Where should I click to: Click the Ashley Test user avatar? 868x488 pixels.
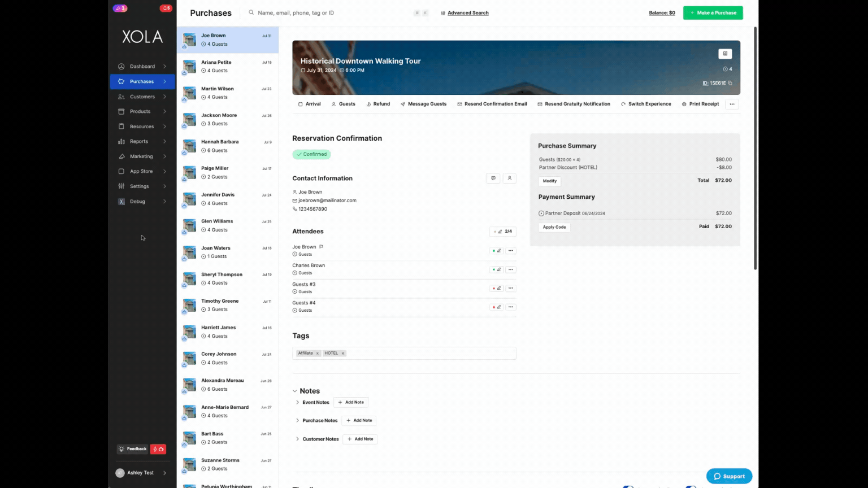(120, 473)
